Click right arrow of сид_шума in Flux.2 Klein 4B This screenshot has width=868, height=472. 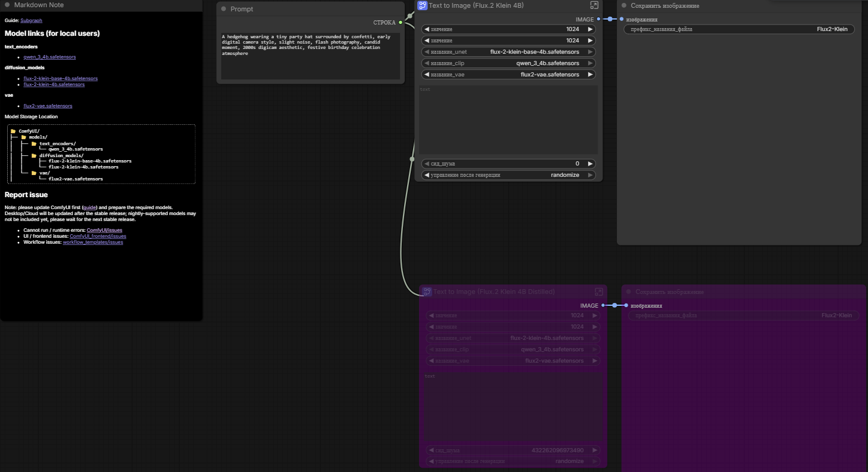tap(590, 164)
